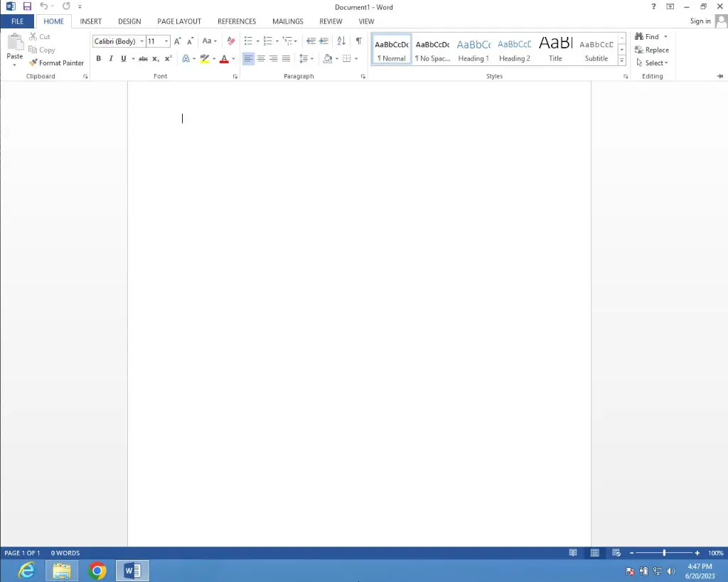Click the Sort icon in Paragraph group
The height and width of the screenshot is (582, 728).
[x=341, y=41]
